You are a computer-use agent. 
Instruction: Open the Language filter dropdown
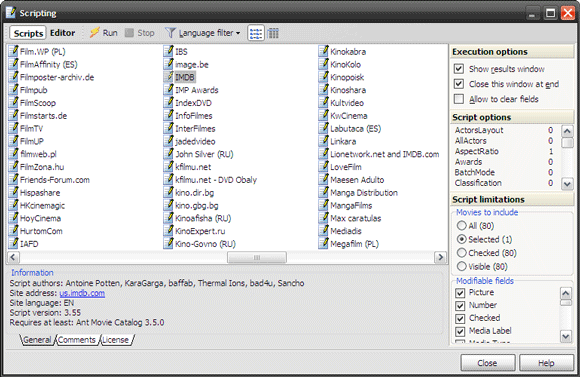(203, 33)
